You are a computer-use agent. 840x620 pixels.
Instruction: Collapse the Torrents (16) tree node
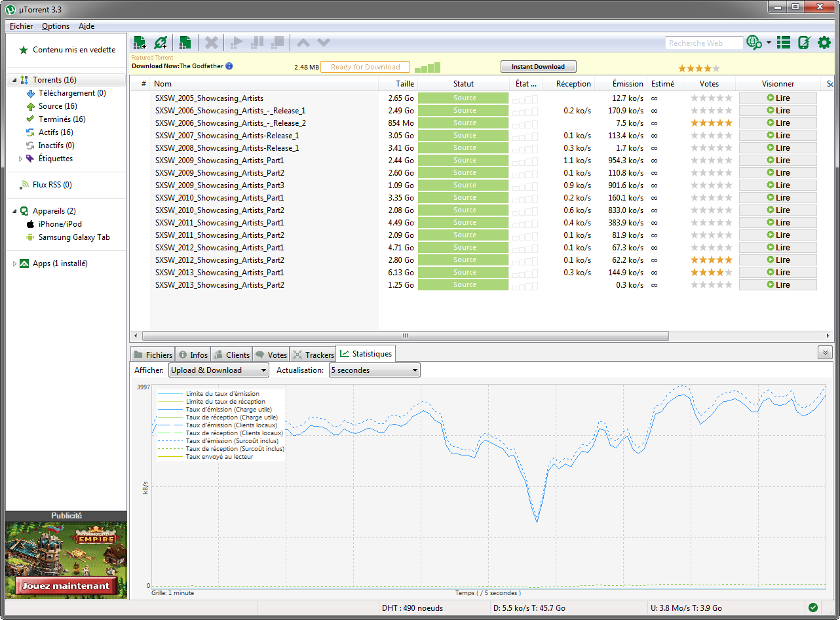point(13,80)
